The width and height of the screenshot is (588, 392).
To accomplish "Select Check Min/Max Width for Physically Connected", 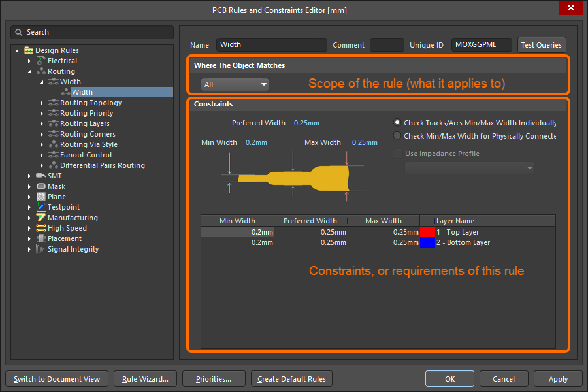I will click(x=397, y=136).
